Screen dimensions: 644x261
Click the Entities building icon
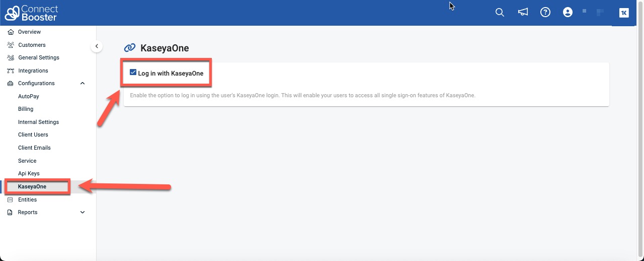click(x=11, y=200)
